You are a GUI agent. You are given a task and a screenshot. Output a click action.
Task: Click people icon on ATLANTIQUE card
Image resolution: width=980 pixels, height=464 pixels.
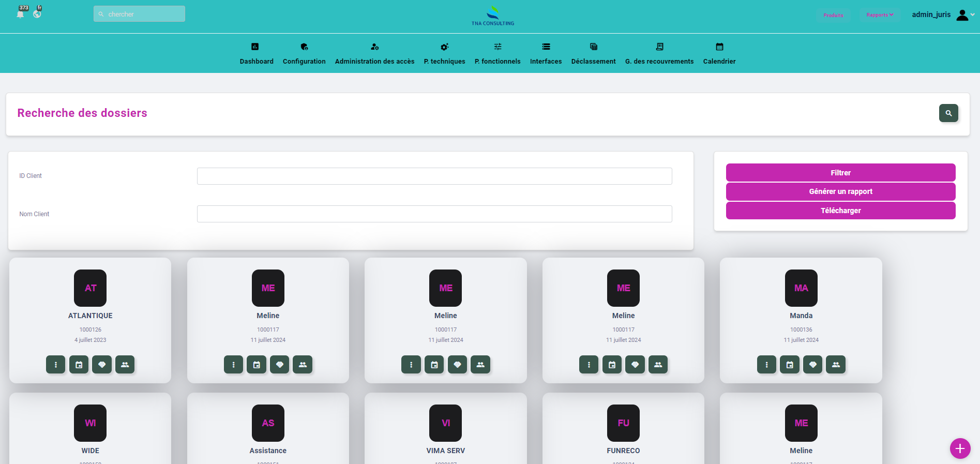(x=125, y=365)
